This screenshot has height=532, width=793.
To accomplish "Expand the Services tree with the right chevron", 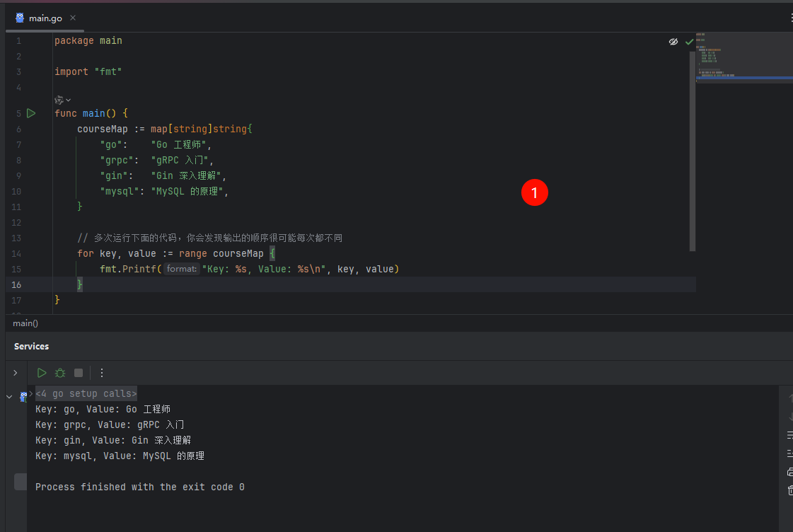I will point(15,373).
